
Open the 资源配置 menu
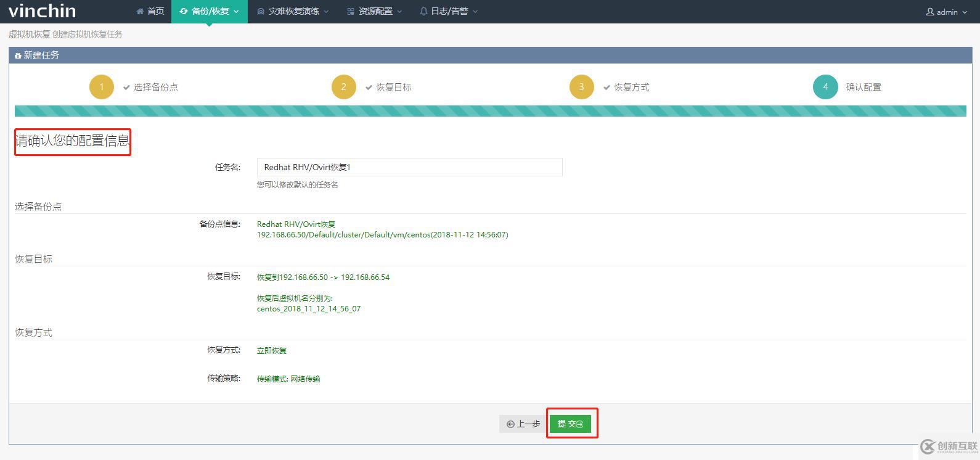coord(374,11)
